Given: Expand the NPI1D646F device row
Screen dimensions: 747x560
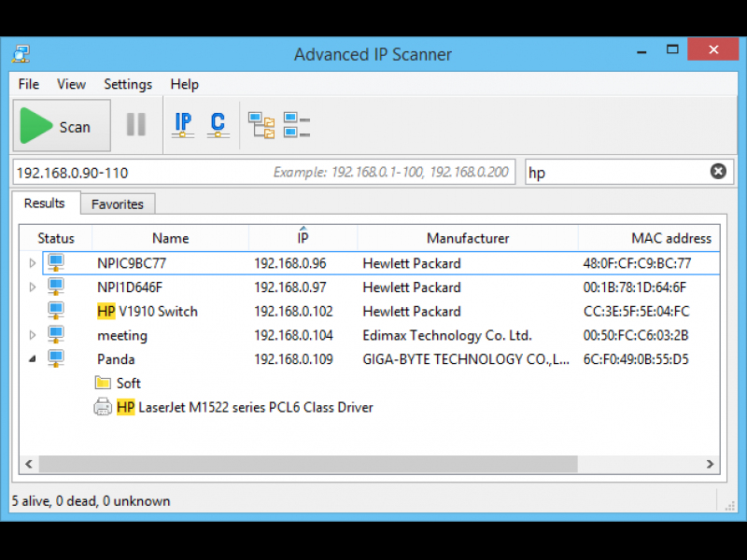Looking at the screenshot, I should tap(33, 287).
